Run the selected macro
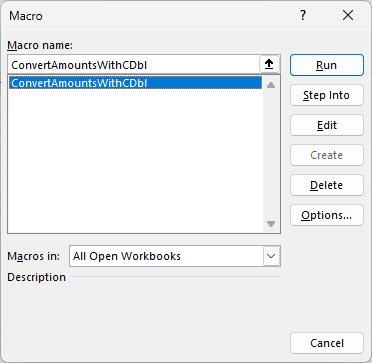This screenshot has height=363, width=372. click(327, 65)
